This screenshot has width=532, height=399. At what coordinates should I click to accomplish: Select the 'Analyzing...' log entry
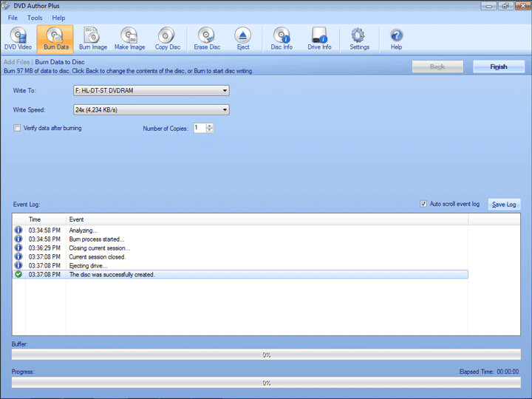(240, 231)
